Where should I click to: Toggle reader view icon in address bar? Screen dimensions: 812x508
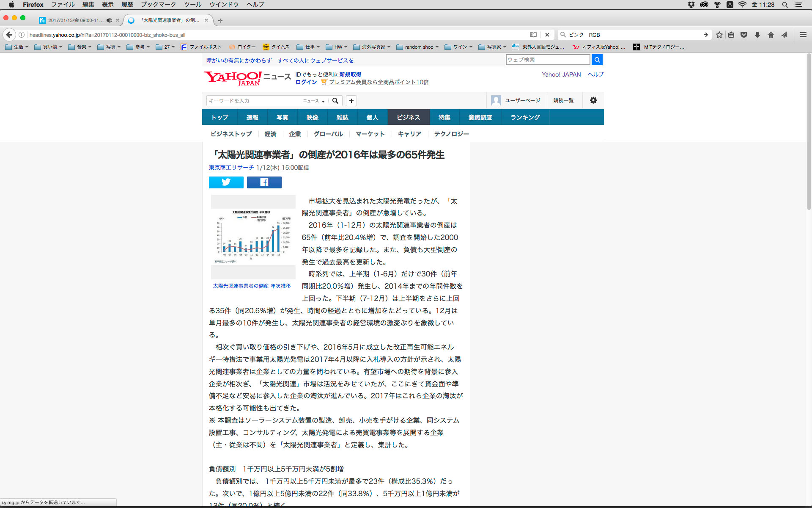point(533,35)
